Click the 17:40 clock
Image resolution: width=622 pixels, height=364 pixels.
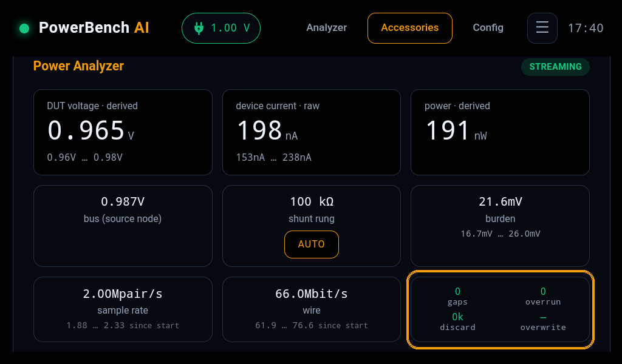pyautogui.click(x=586, y=28)
